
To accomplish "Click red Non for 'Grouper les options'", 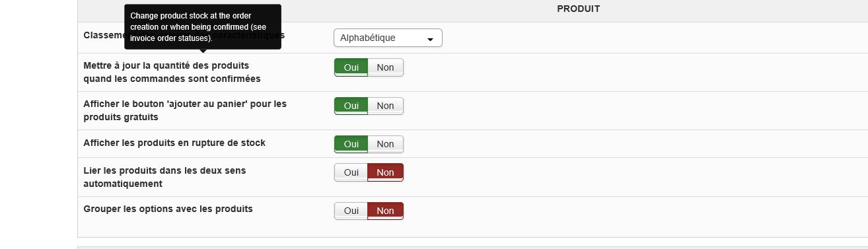I will pyautogui.click(x=385, y=211).
